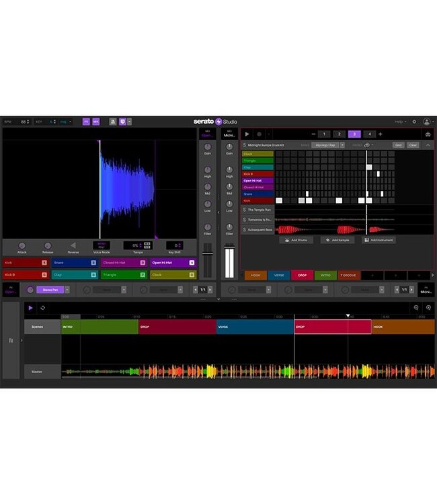
Task: Toggle Voice Mode mono/poly selector
Action: pyautogui.click(x=102, y=245)
